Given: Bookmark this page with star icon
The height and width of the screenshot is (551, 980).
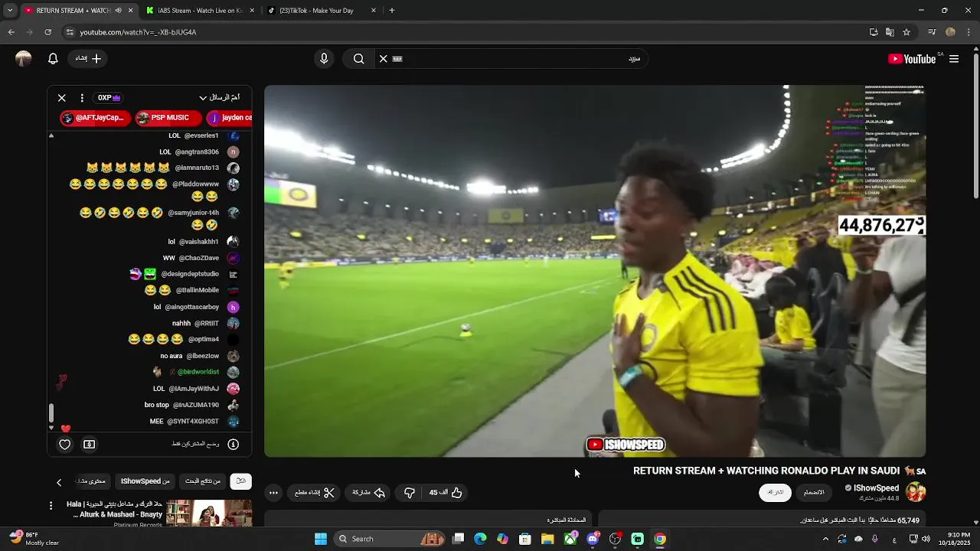Looking at the screenshot, I should tap(906, 32).
